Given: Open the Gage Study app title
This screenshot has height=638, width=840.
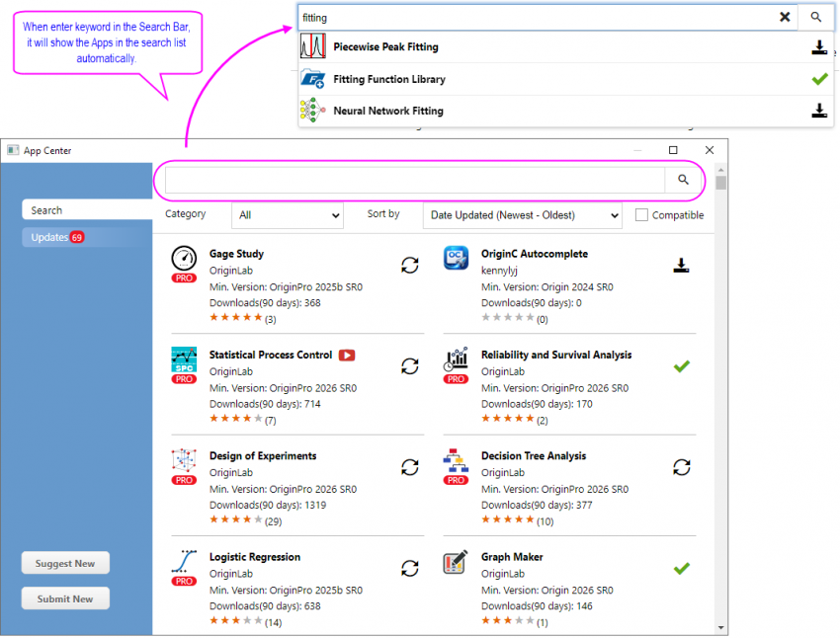Looking at the screenshot, I should tap(236, 254).
